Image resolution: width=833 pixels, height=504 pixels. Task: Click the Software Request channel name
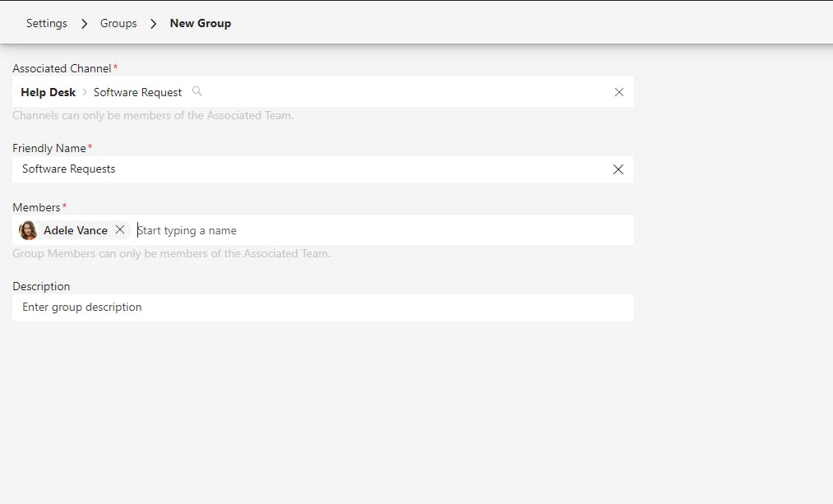(x=137, y=92)
